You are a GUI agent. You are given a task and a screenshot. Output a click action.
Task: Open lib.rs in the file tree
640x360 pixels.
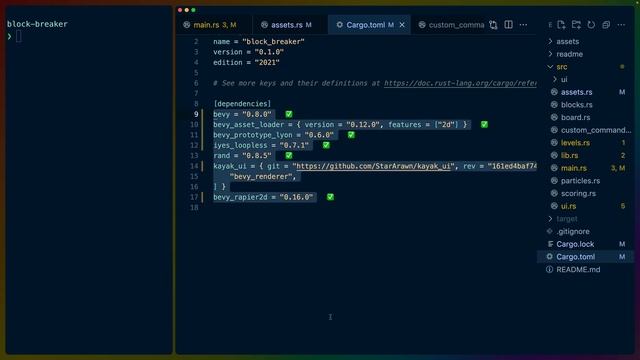(x=569, y=155)
